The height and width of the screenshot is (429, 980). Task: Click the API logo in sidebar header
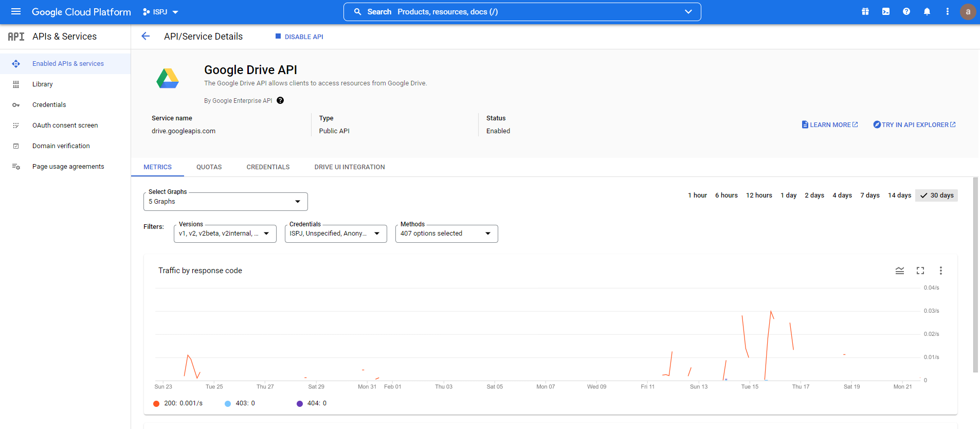[16, 37]
